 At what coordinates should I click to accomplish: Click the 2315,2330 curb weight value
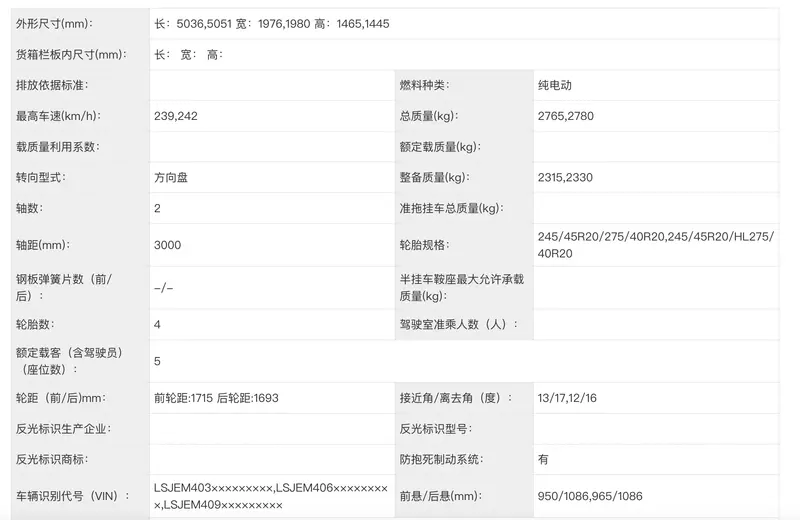565,178
